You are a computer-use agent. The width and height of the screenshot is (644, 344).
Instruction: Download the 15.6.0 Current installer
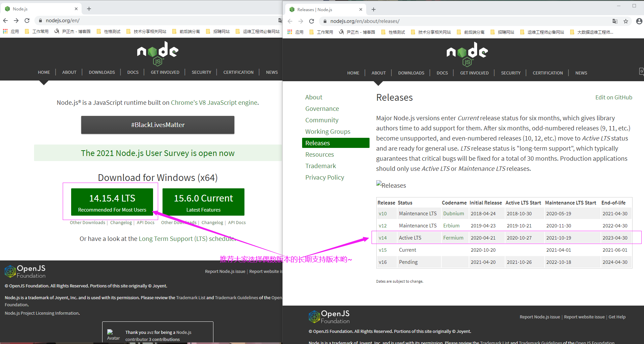203,202
